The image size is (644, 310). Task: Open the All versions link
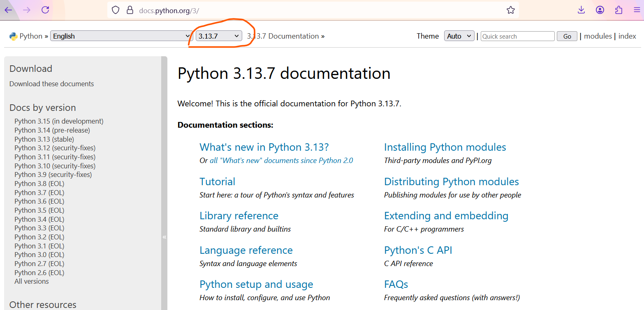pyautogui.click(x=32, y=281)
